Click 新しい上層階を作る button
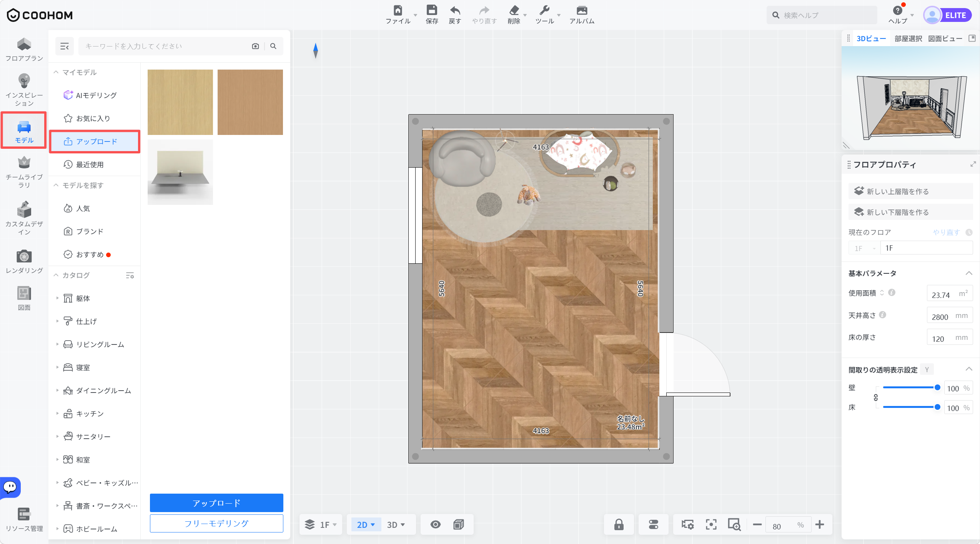980x544 pixels. (x=910, y=191)
